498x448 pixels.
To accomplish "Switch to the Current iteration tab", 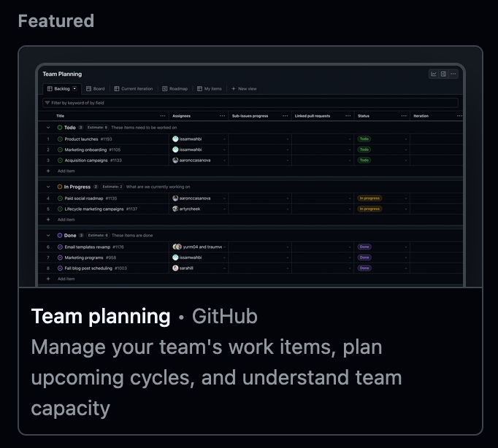I will click(134, 89).
